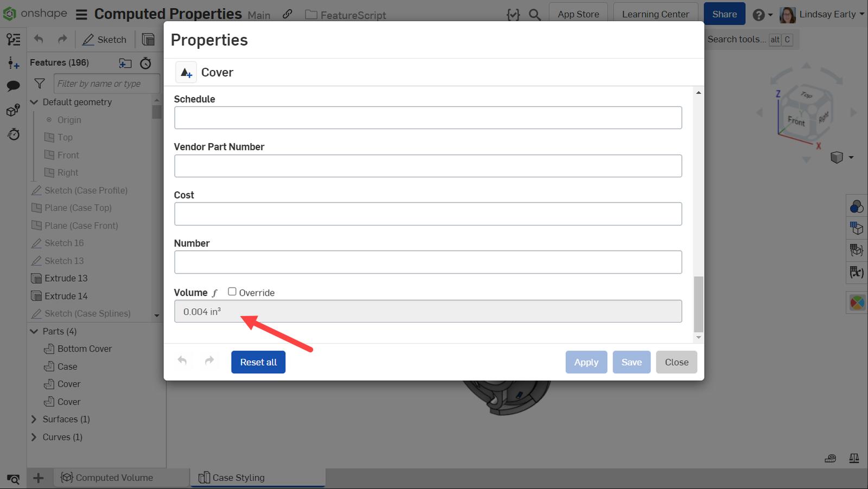Open the Lindsay Early user dropdown
The image size is (868, 489).
[822, 14]
